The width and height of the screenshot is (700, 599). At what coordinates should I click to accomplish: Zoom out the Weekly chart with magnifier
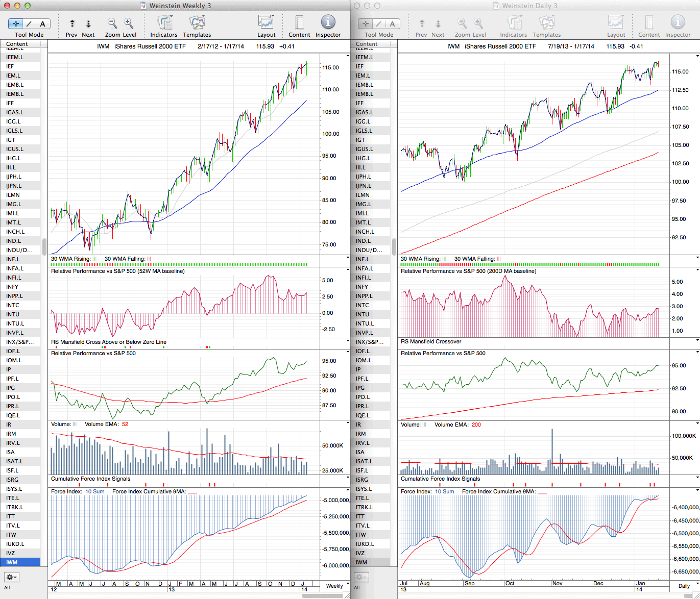click(x=112, y=23)
